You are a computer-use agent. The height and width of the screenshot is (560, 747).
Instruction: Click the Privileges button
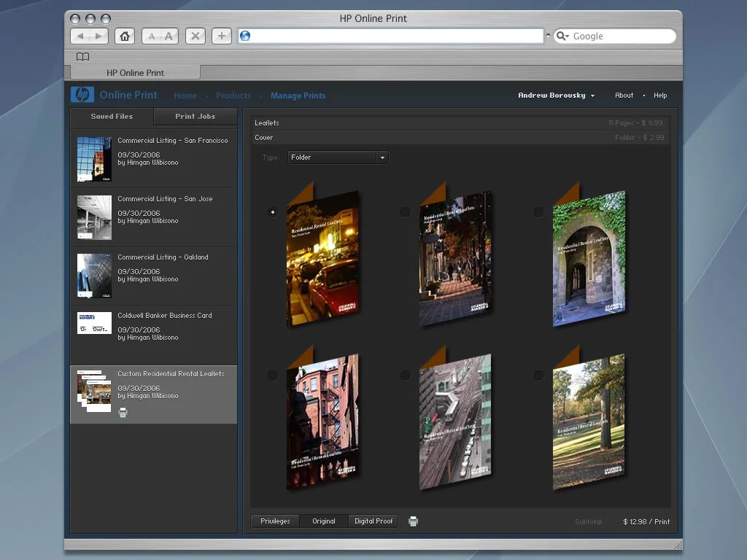pos(275,521)
